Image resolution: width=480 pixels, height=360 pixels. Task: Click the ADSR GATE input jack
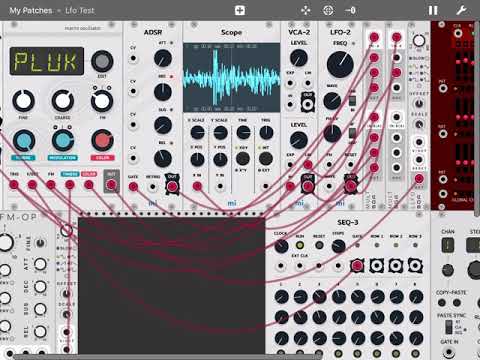(x=133, y=187)
